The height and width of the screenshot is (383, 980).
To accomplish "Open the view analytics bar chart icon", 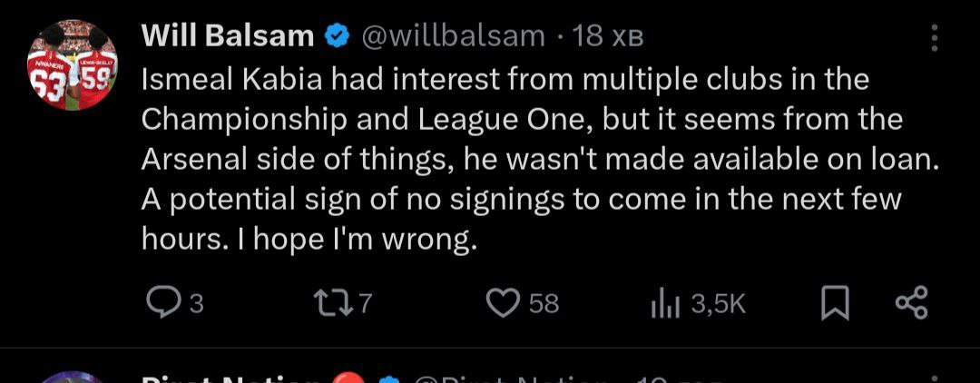I will (665, 304).
